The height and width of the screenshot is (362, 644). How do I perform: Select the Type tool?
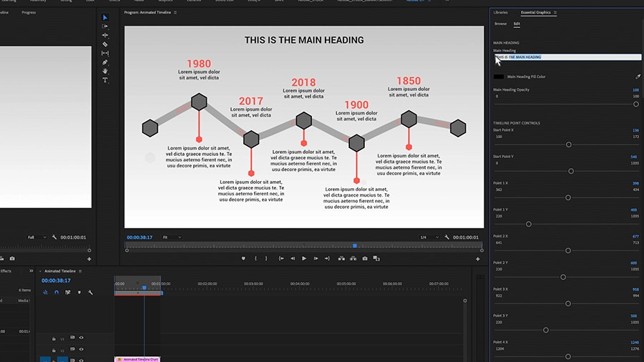click(x=104, y=80)
